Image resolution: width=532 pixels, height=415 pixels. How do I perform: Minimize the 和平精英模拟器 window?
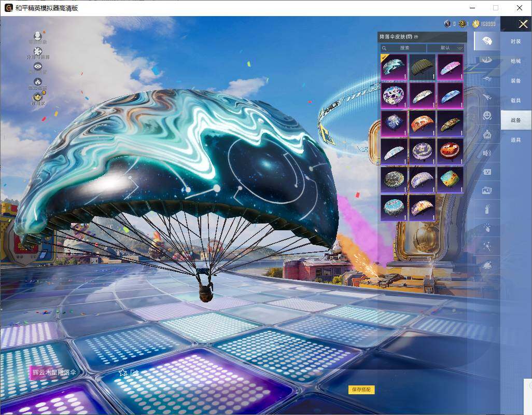pos(472,8)
